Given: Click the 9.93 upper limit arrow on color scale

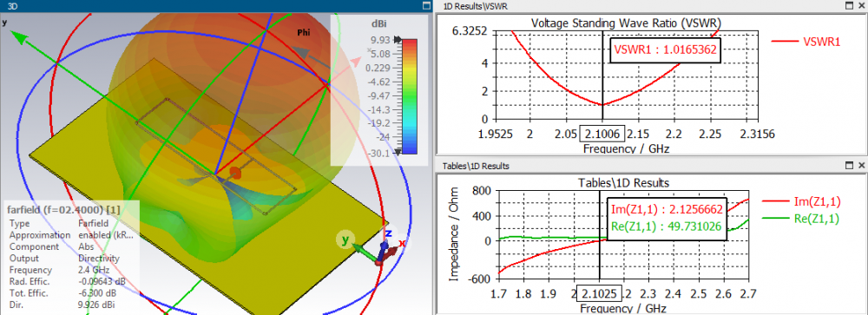Looking at the screenshot, I should pyautogui.click(x=396, y=40).
